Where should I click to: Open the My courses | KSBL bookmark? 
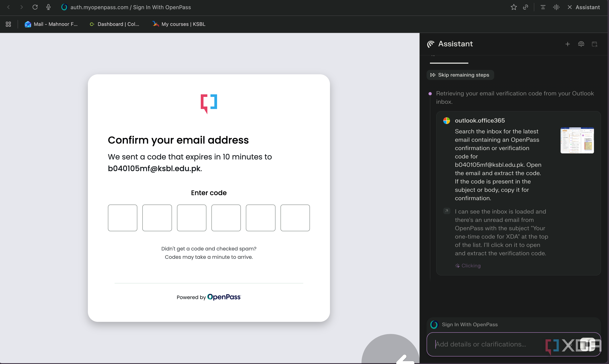(x=179, y=24)
